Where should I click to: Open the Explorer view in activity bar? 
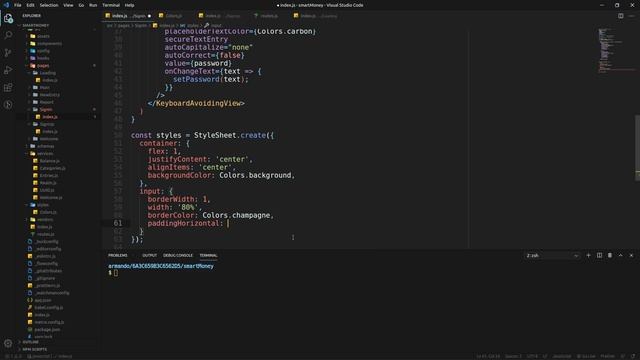tap(8, 18)
